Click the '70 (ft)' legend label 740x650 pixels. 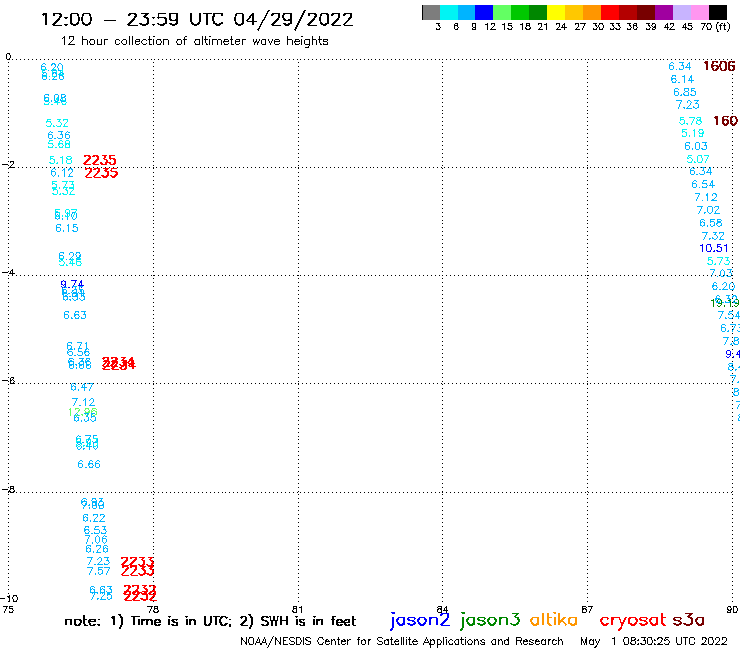715,26
